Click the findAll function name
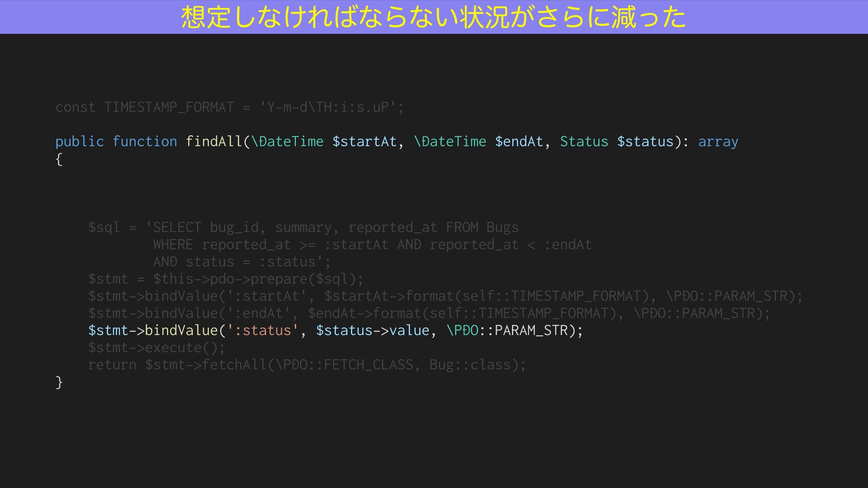868x488 pixels. point(213,142)
